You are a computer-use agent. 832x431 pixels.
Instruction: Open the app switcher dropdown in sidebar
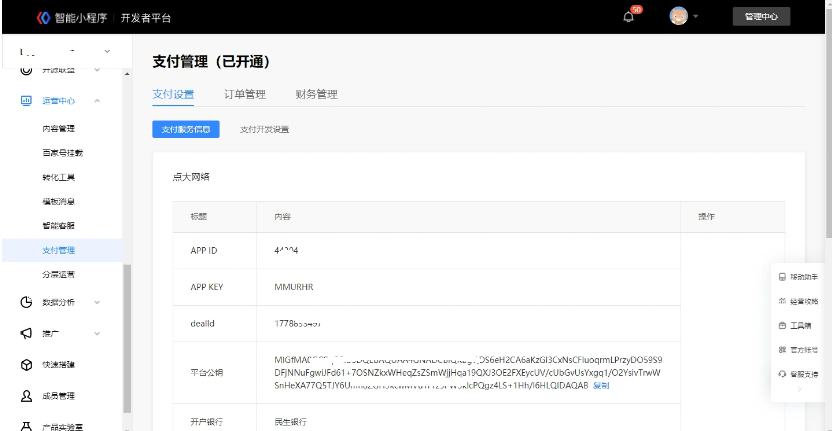click(107, 50)
